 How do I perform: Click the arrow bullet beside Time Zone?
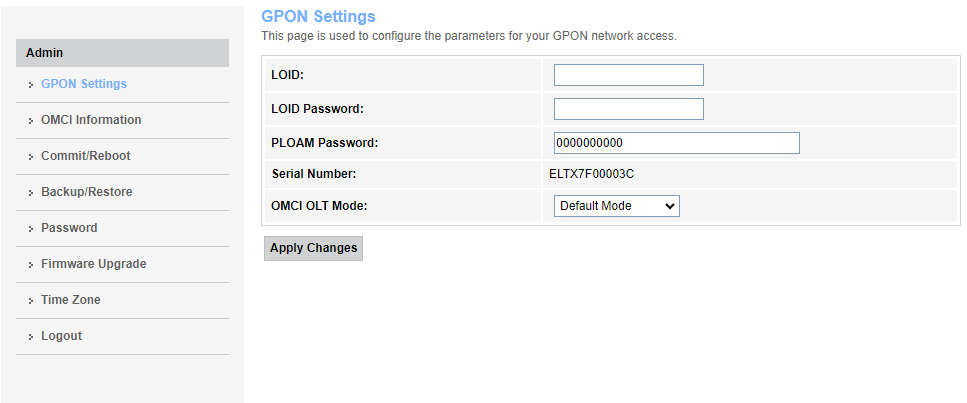[32, 301]
